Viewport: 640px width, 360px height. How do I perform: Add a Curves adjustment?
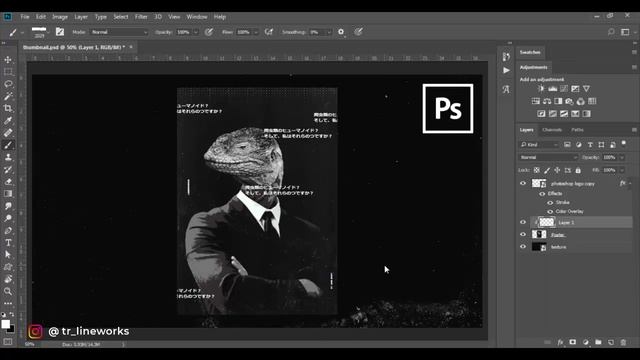click(x=564, y=89)
